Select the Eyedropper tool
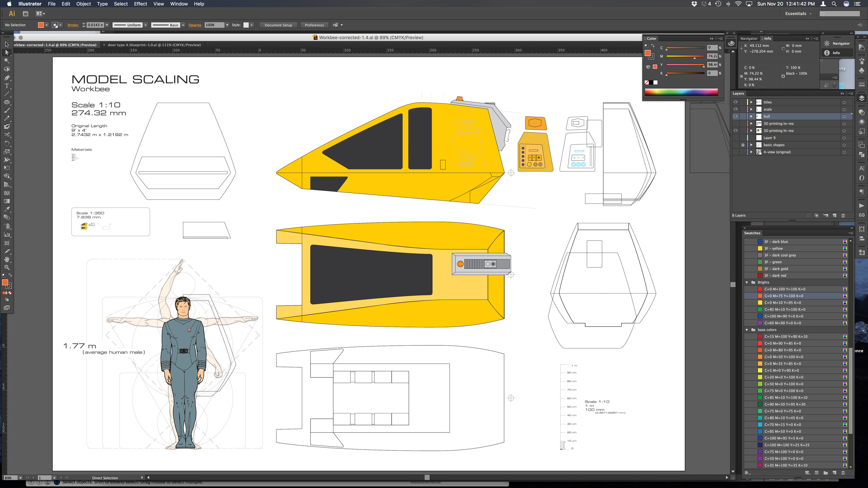 pyautogui.click(x=7, y=209)
